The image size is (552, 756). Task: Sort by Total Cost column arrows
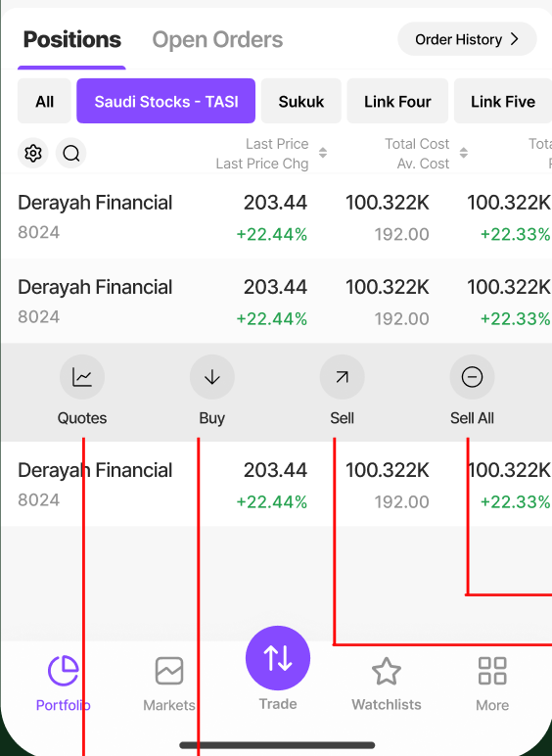click(x=463, y=153)
